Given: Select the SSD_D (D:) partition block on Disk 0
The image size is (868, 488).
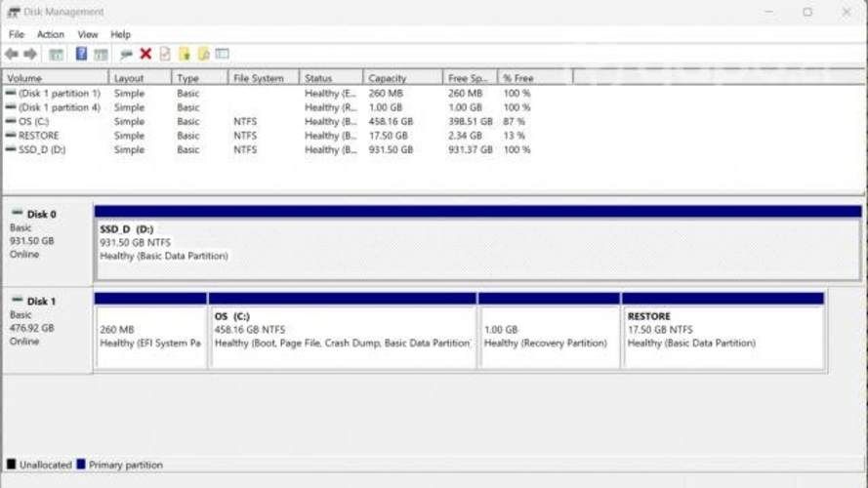Looking at the screenshot, I should pyautogui.click(x=476, y=242).
